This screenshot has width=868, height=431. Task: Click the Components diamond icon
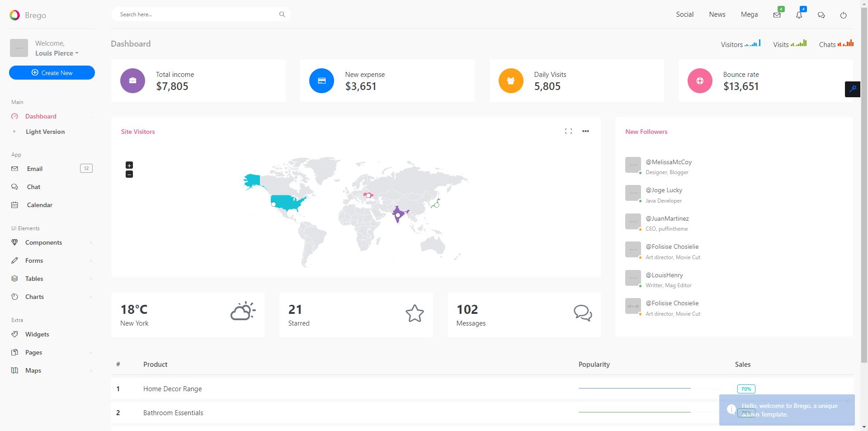pos(14,242)
